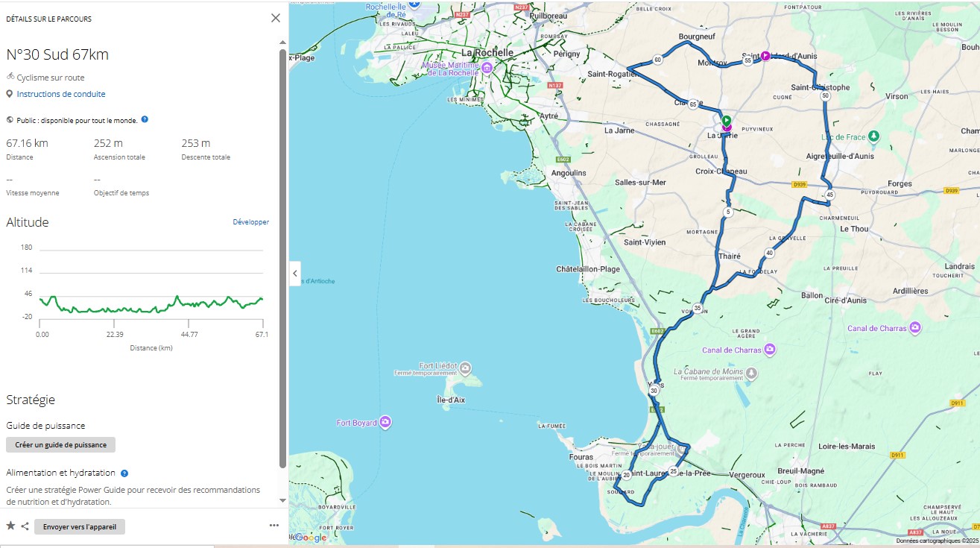980x548 pixels.
Task: Click the Alimentation et hydratation info icon
Action: point(124,473)
